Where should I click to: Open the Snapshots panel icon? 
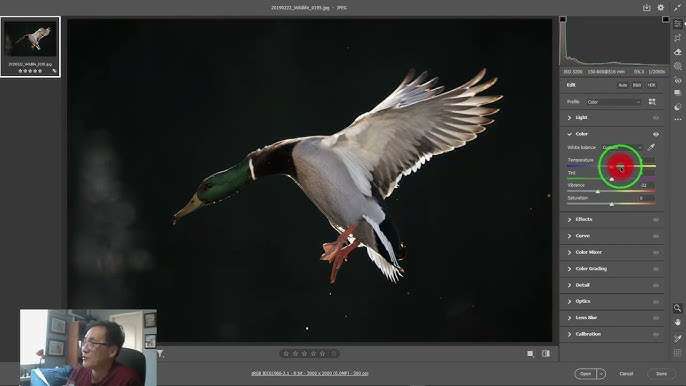pyautogui.click(x=678, y=93)
